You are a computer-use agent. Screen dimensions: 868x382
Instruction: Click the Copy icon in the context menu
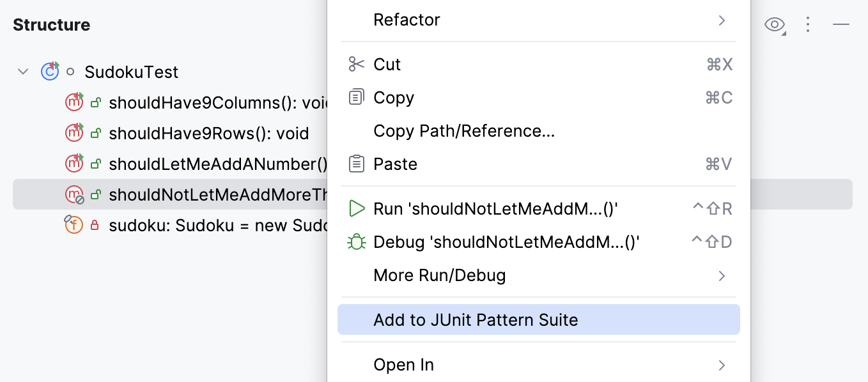pos(357,97)
